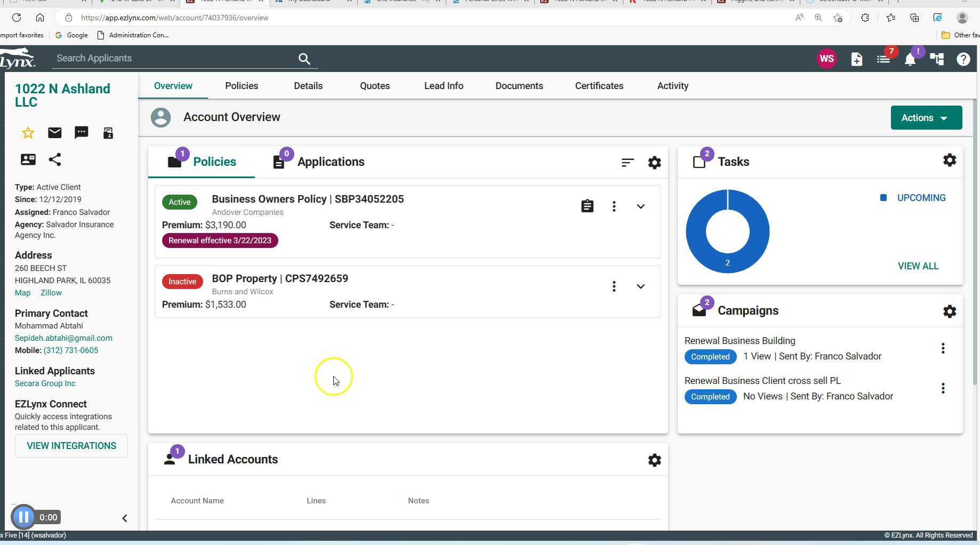Open Tasks panel settings gear
The image size is (980, 545).
pos(949,161)
